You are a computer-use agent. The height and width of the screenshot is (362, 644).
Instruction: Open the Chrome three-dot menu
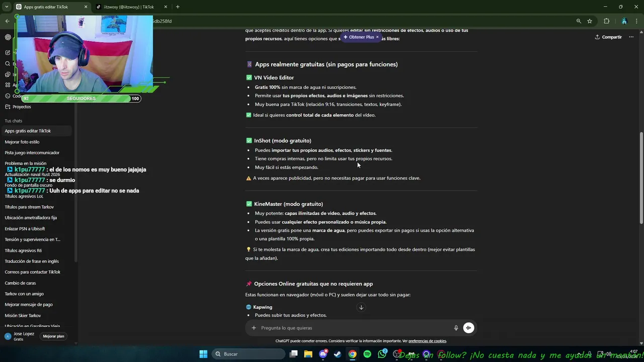[x=636, y=21]
